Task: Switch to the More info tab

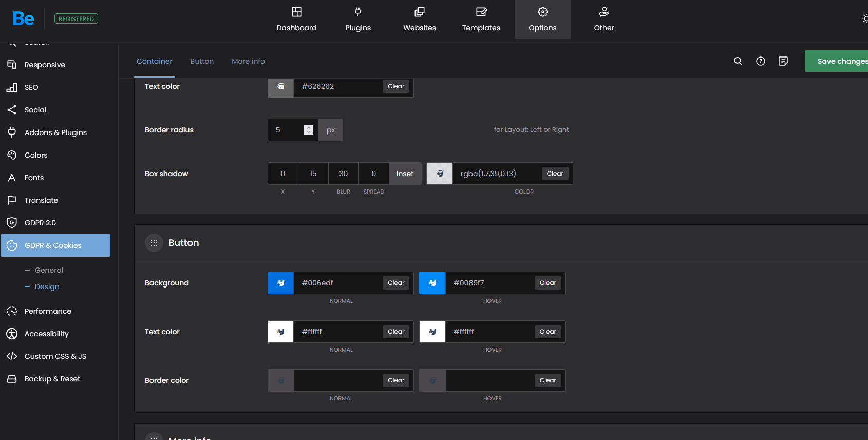Action: pyautogui.click(x=248, y=61)
